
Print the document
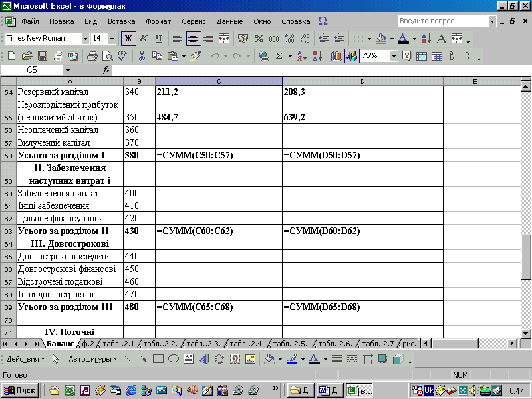pos(92,56)
